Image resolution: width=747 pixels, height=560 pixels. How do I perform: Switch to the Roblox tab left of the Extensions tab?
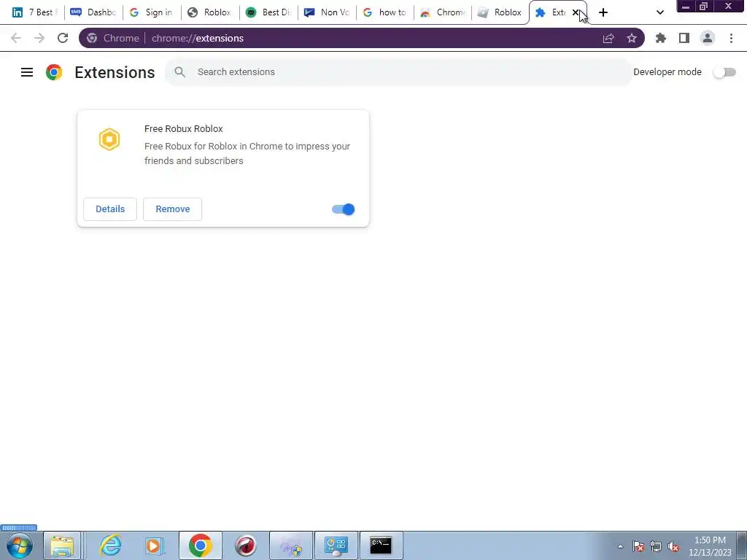[x=500, y=12]
